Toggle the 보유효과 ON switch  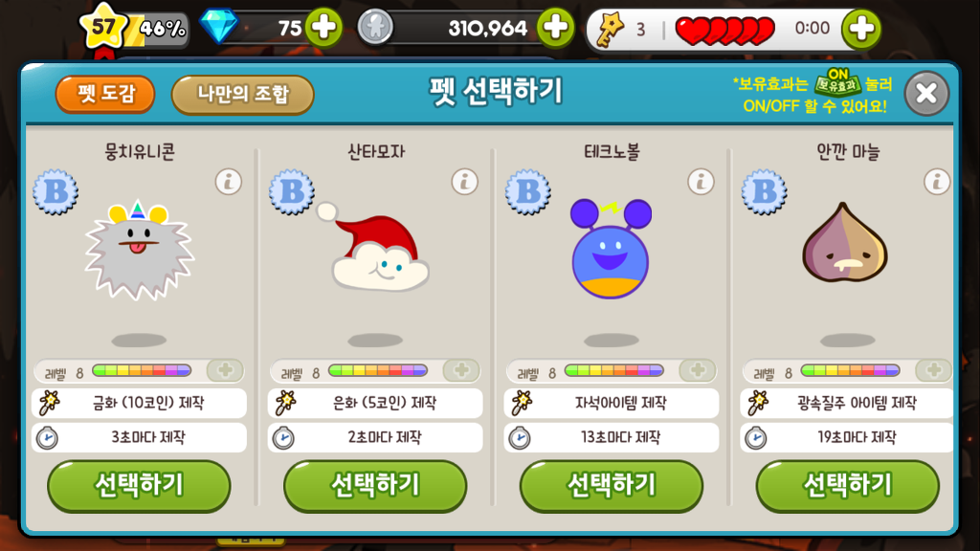[x=837, y=82]
